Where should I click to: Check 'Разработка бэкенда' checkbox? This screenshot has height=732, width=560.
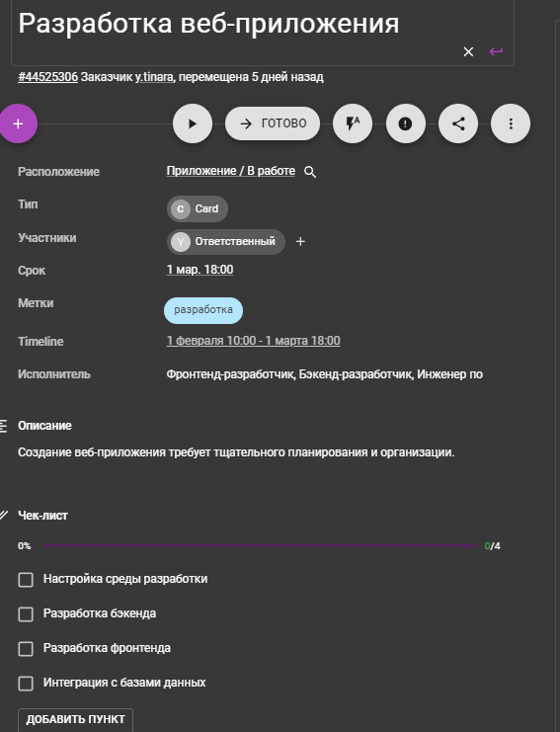coord(26,614)
